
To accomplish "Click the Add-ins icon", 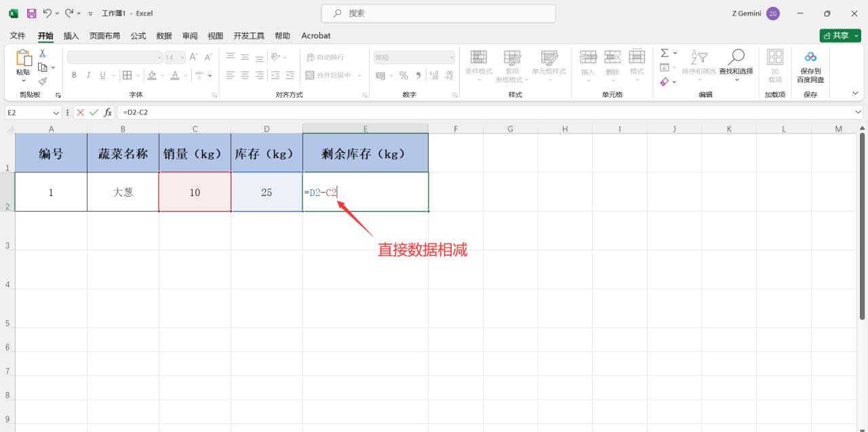I will click(775, 57).
